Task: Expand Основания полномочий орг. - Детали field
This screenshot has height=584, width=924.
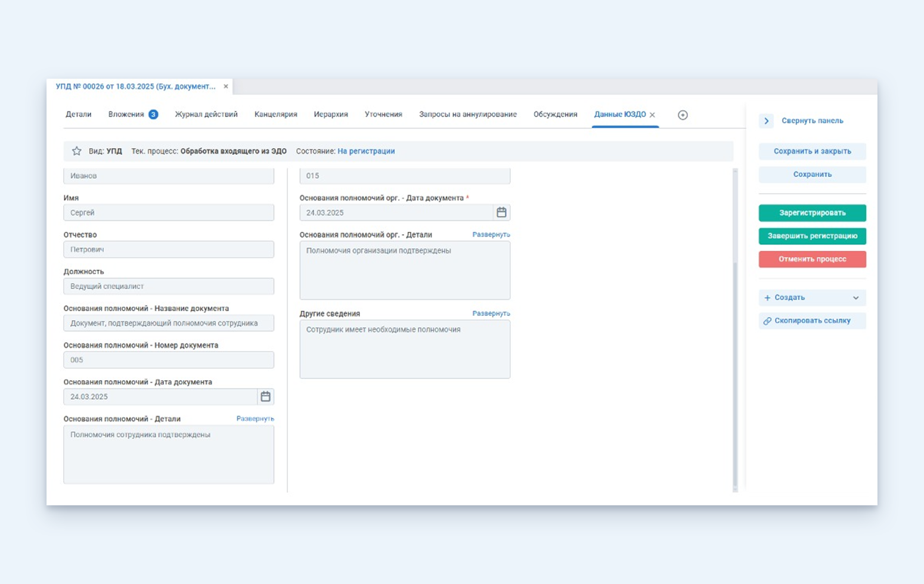Action: pyautogui.click(x=491, y=235)
